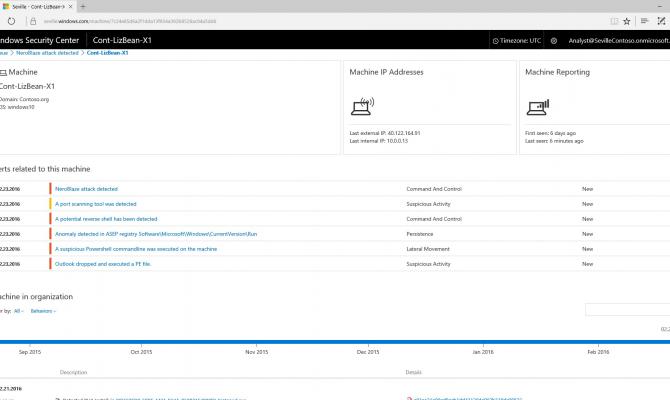Click the Dec 2015 timeline marker
The width and height of the screenshot is (670, 400).
click(x=368, y=352)
